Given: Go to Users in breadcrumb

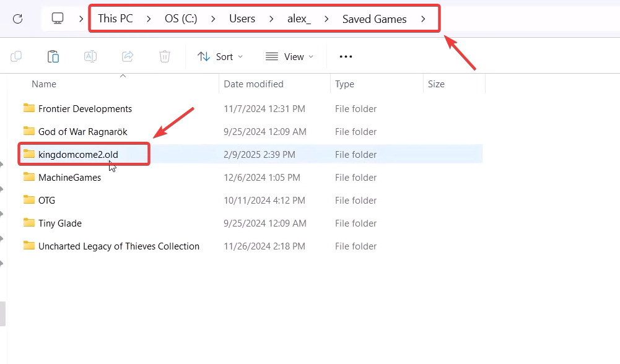Looking at the screenshot, I should pos(242,19).
